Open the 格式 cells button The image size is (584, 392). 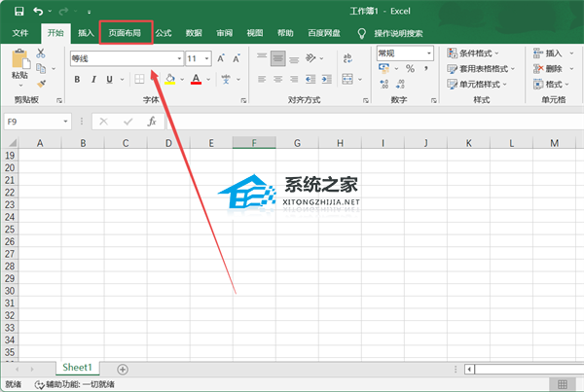(551, 85)
